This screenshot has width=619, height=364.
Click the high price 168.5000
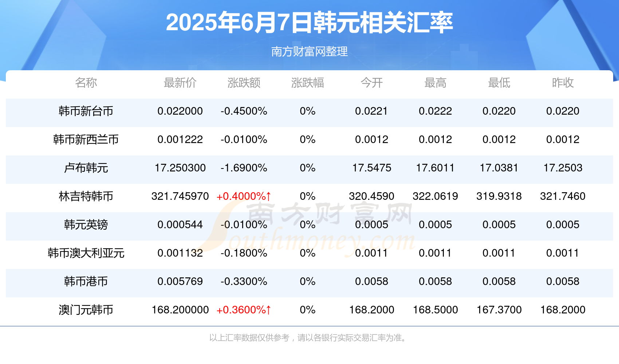click(x=435, y=310)
